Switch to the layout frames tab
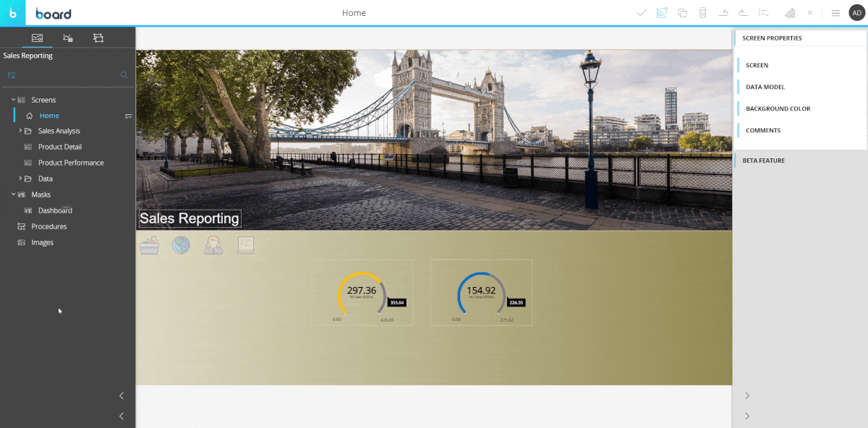This screenshot has width=868, height=428. (98, 38)
